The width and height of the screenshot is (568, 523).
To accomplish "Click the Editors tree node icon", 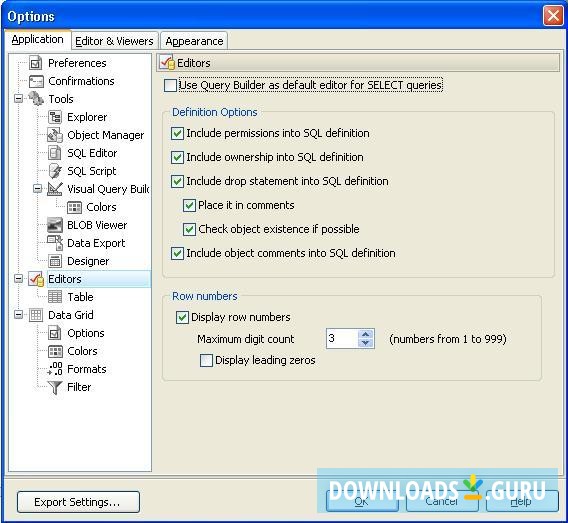I will [36, 279].
